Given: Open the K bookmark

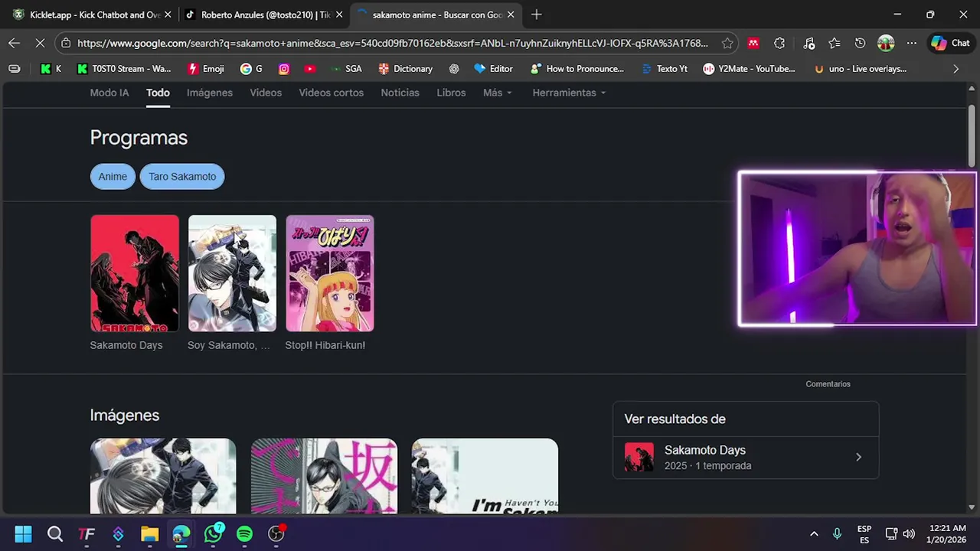Looking at the screenshot, I should [51, 69].
